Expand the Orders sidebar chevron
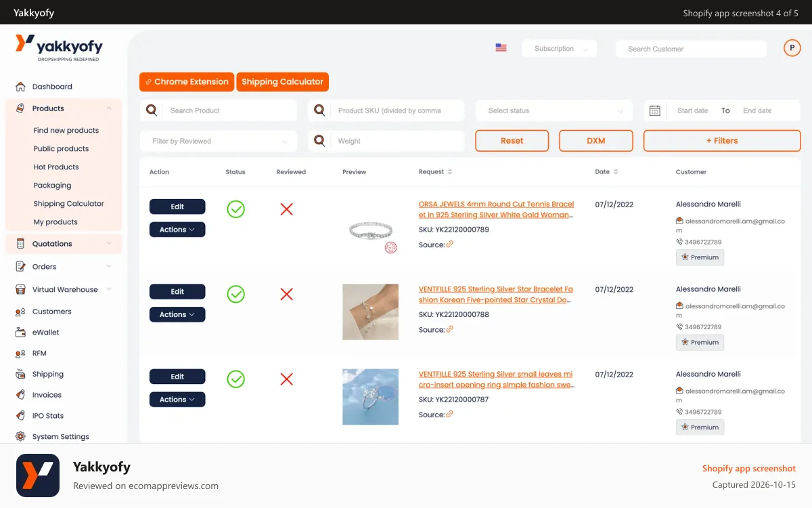The height and width of the screenshot is (508, 812). [x=109, y=267]
